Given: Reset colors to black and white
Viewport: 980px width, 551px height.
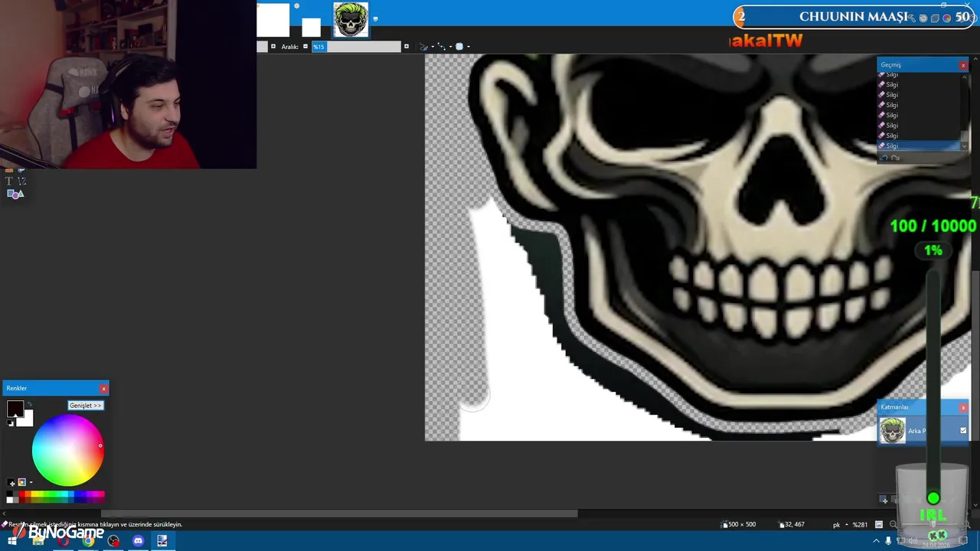Looking at the screenshot, I should click(x=10, y=423).
